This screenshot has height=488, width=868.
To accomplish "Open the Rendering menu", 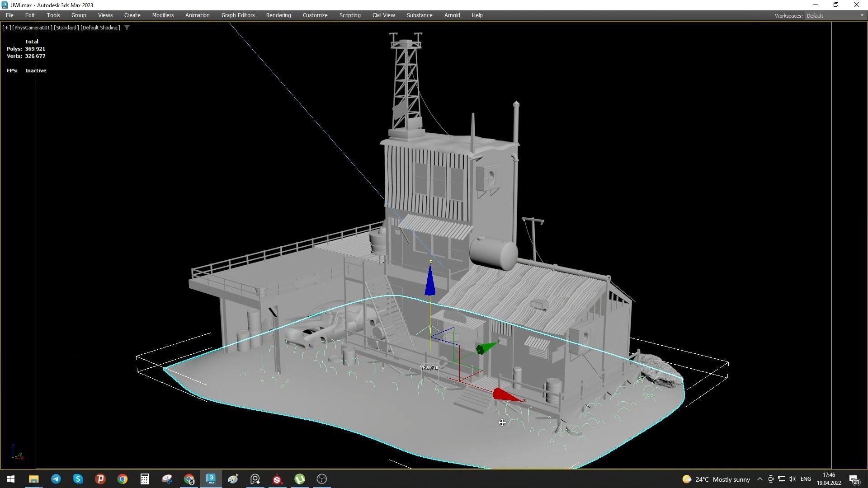I will click(278, 15).
